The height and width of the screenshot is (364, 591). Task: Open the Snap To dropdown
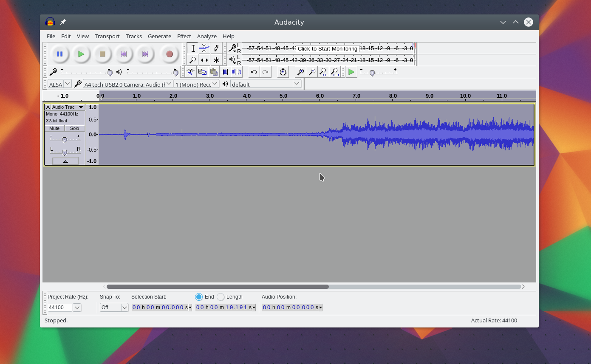point(114,307)
